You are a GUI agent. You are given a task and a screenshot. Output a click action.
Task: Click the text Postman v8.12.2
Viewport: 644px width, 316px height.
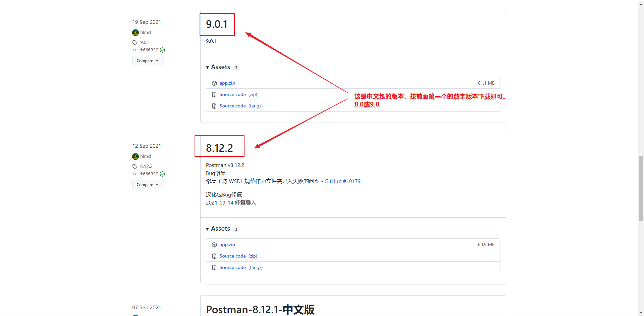click(x=225, y=165)
